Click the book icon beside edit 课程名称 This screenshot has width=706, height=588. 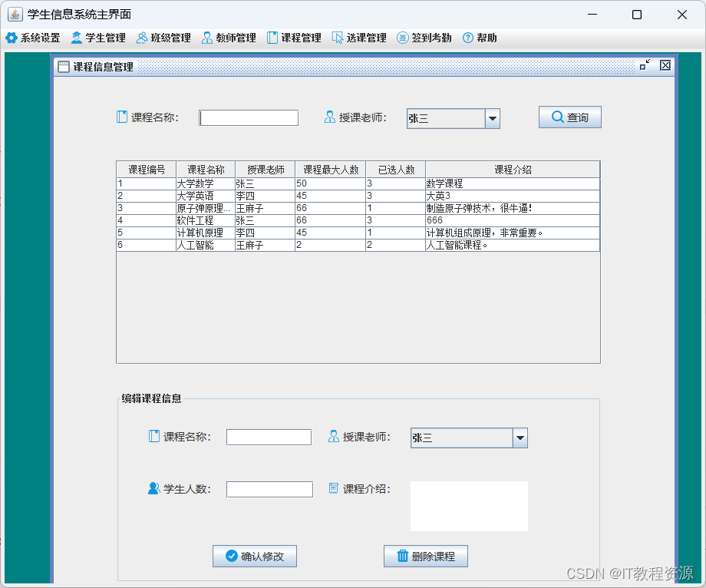(x=154, y=436)
